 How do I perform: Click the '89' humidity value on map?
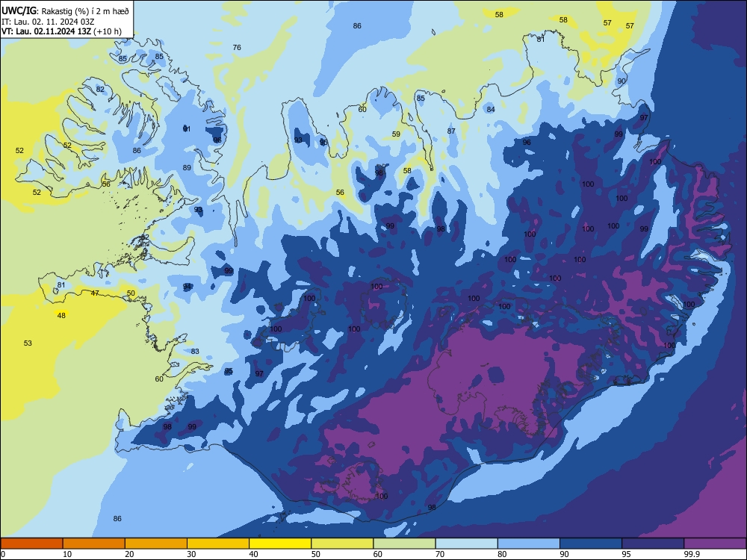click(187, 167)
